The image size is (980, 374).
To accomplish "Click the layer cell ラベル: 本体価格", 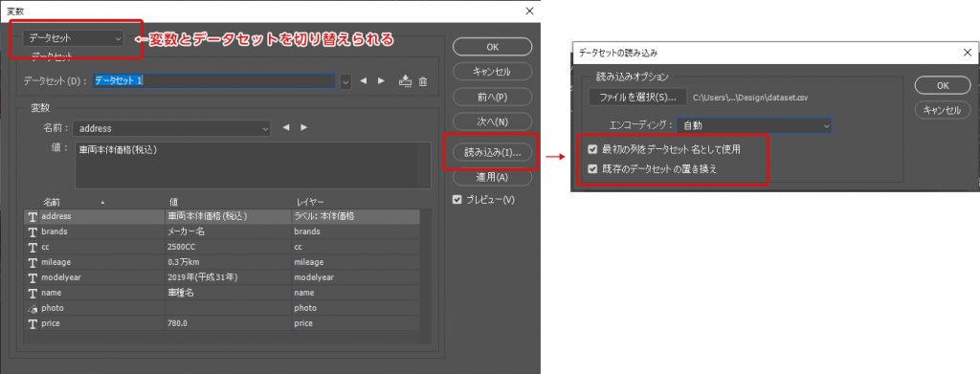I will pyautogui.click(x=324, y=216).
